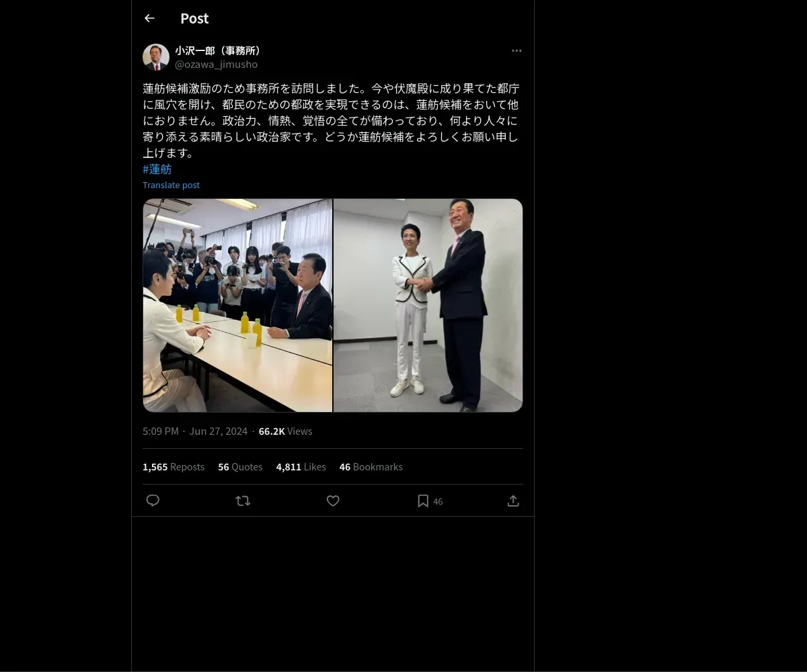This screenshot has width=807, height=672.
Task: Open the three-dot more options menu
Action: coord(516,50)
